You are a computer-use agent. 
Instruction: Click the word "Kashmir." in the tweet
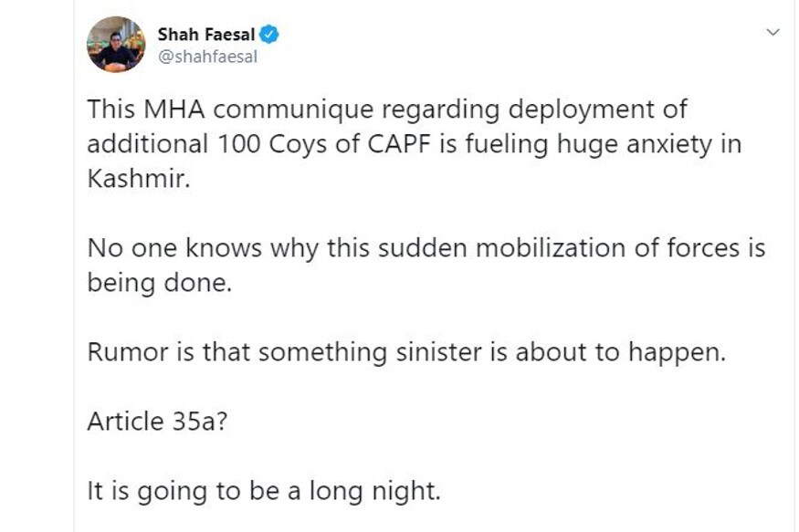coord(140,179)
